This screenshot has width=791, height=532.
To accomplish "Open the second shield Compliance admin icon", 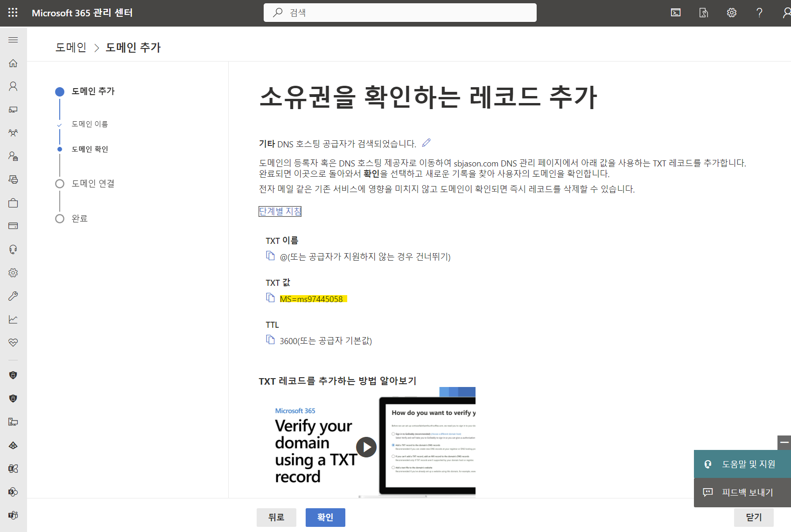I will (13, 399).
